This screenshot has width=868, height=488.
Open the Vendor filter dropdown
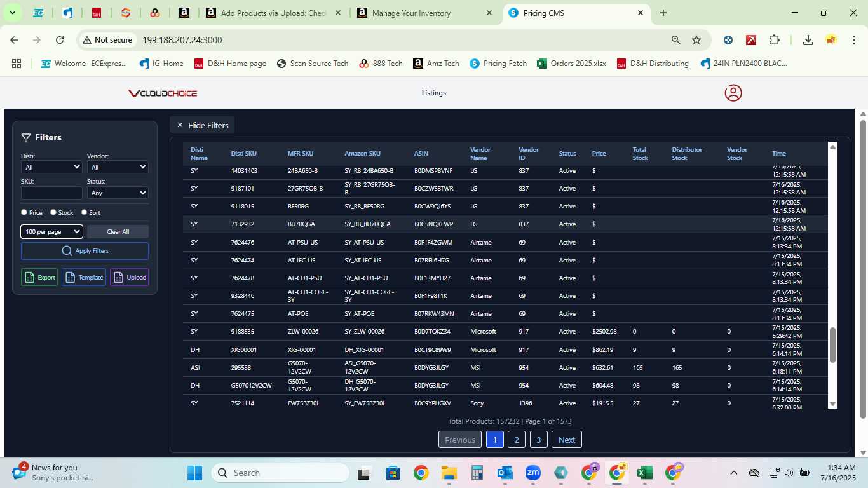118,167
